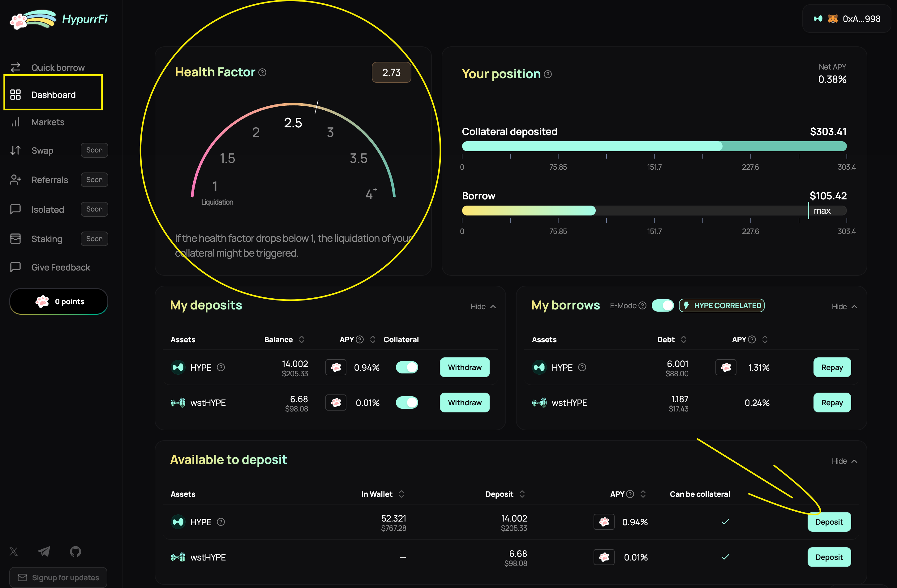This screenshot has width=897, height=588.
Task: Click HYPE token icon in Available to deposit
Action: click(x=178, y=522)
